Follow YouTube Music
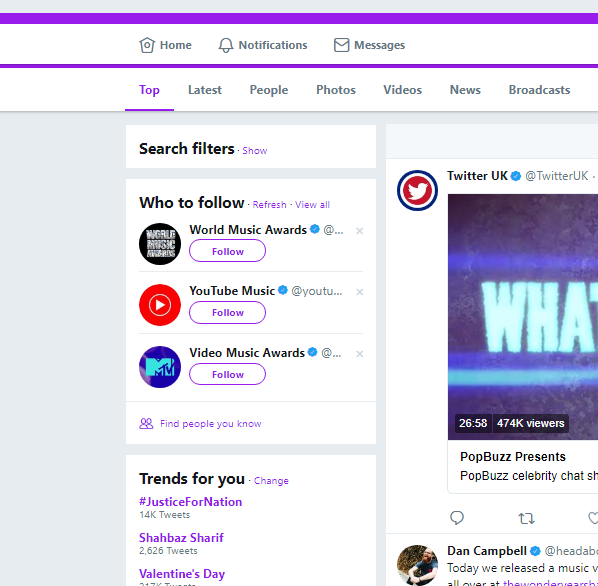Image resolution: width=598 pixels, height=586 pixels. pos(227,313)
